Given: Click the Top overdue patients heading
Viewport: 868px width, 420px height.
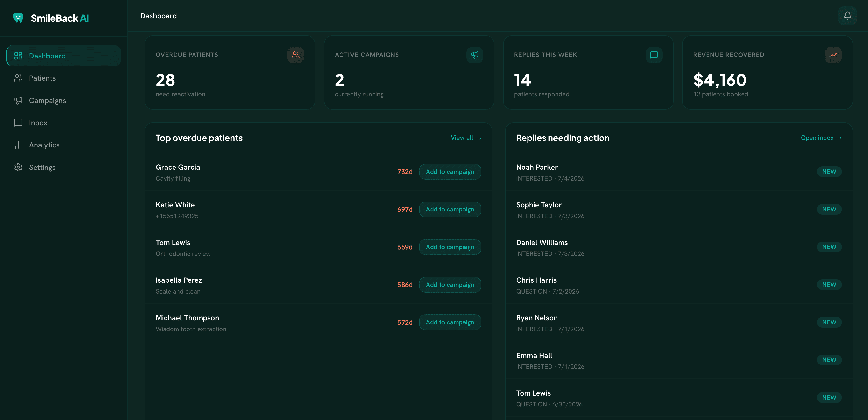Looking at the screenshot, I should [x=199, y=138].
